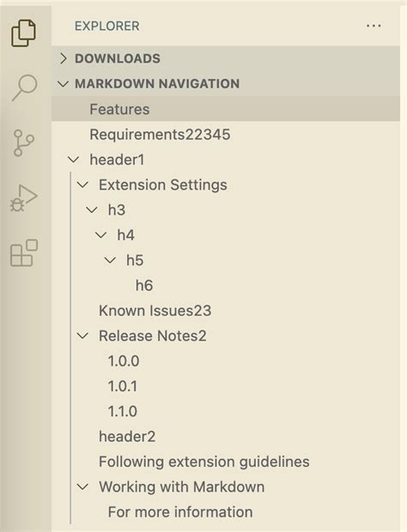Collapse the Extension Settings node
Image resolution: width=407 pixels, height=532 pixels.
(x=82, y=184)
